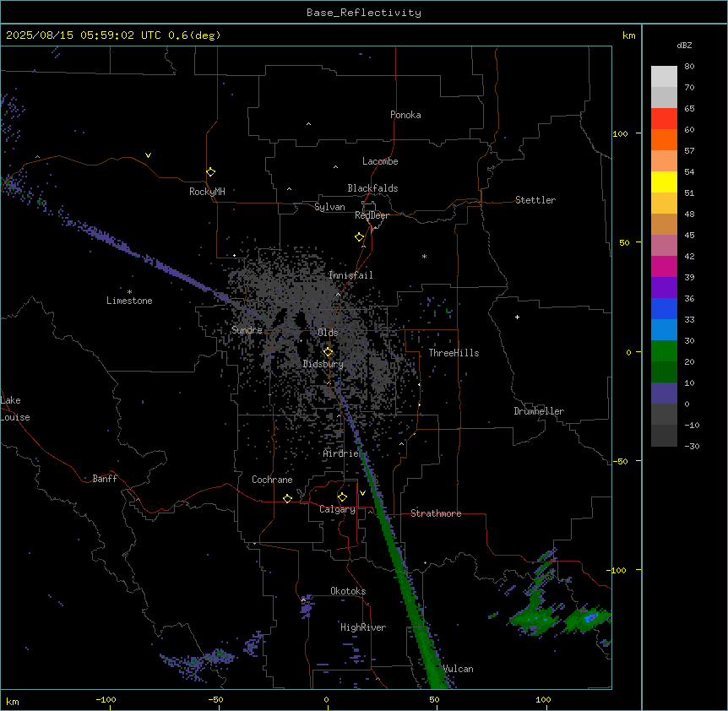Click the -100 tick on the bottom axis

point(106,699)
